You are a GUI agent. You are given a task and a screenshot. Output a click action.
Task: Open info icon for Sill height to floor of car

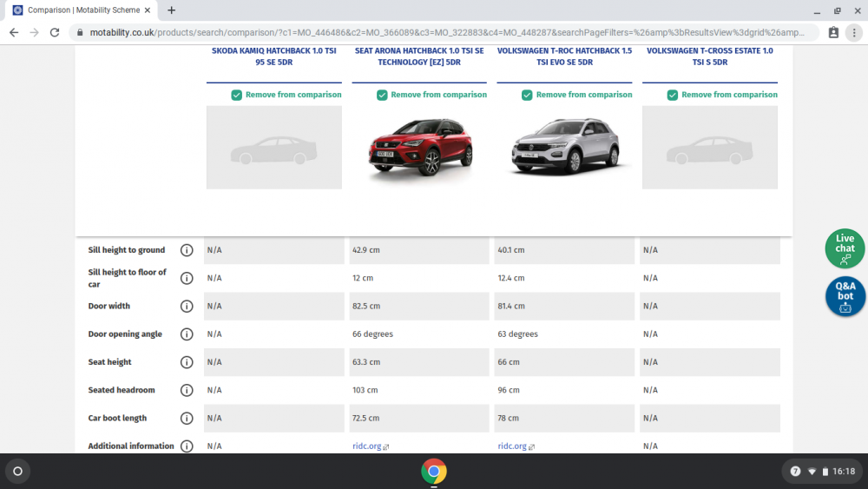pyautogui.click(x=187, y=278)
